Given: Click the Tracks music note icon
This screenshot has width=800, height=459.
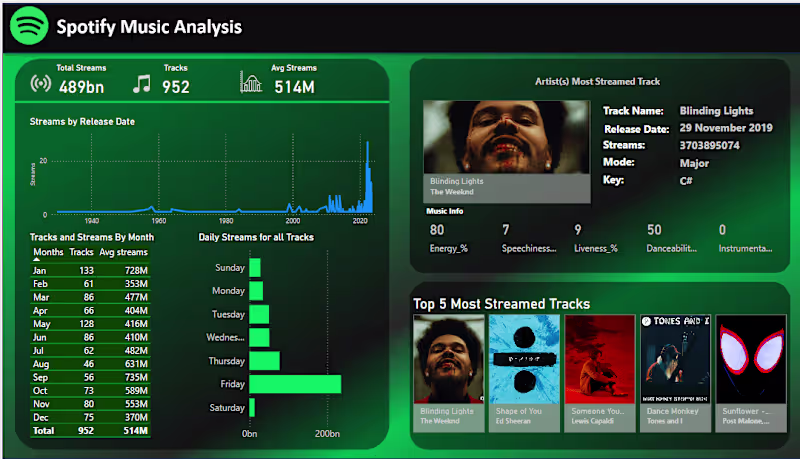Looking at the screenshot, I should (142, 84).
